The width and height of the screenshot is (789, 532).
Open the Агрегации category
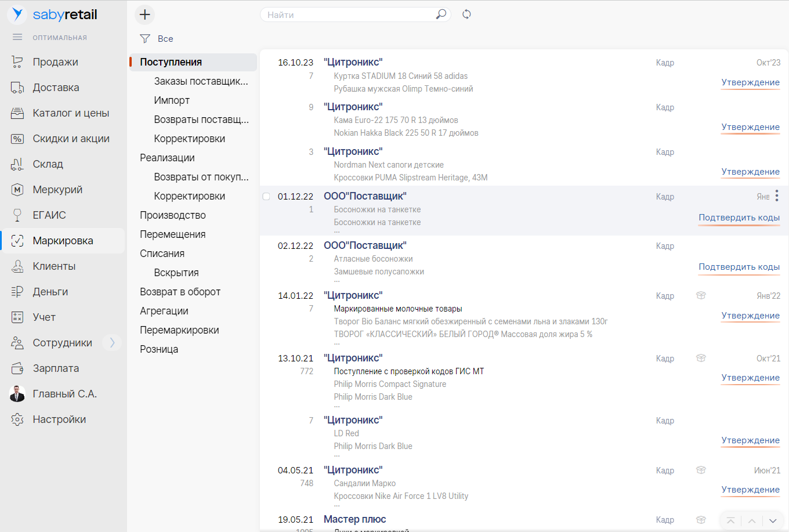pos(164,311)
